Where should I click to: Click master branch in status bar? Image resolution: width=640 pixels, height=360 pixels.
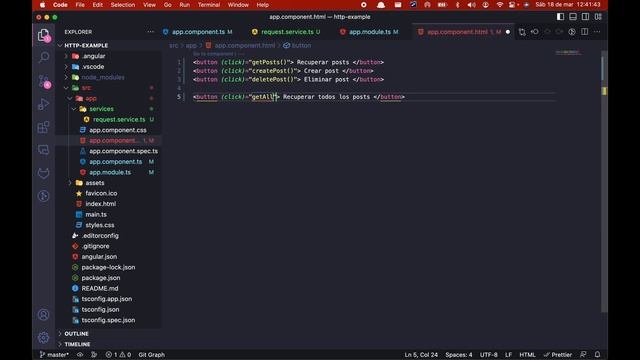pos(54,355)
